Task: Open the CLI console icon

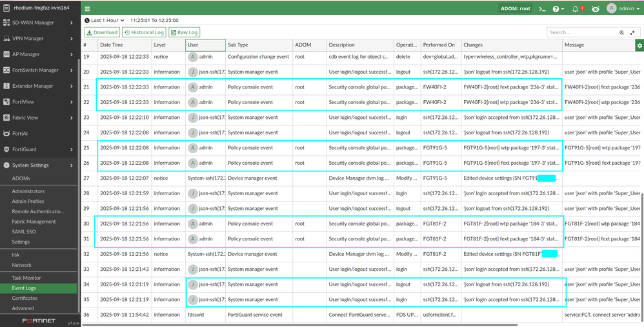Action: [x=543, y=9]
